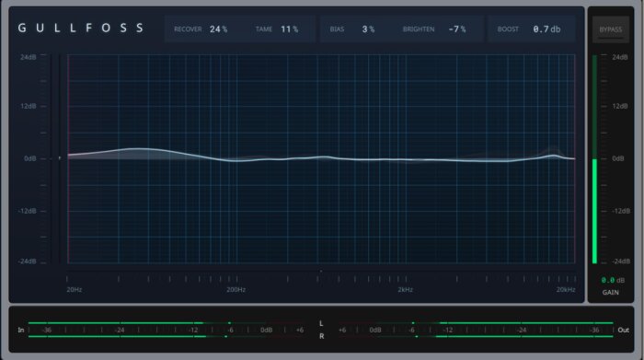Screen dimensions: 644x360
Task: Click the 2kHz frequency axis label
Action: pos(405,290)
